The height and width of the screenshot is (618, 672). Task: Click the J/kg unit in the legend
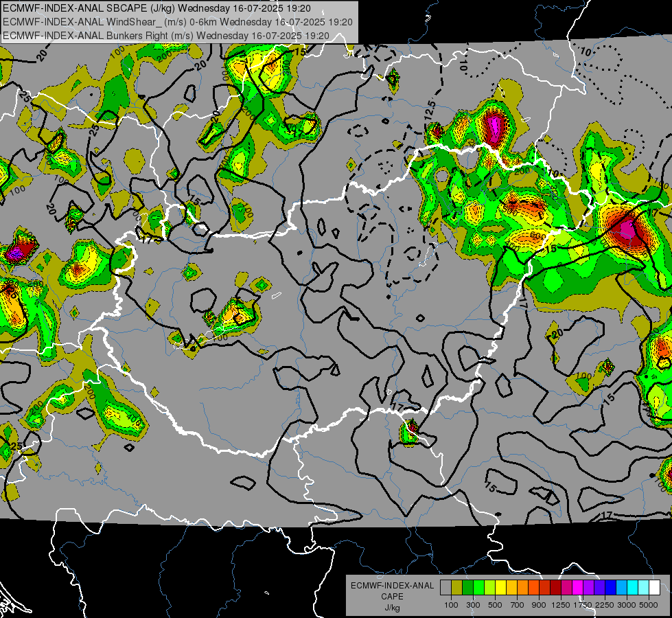tap(392, 608)
